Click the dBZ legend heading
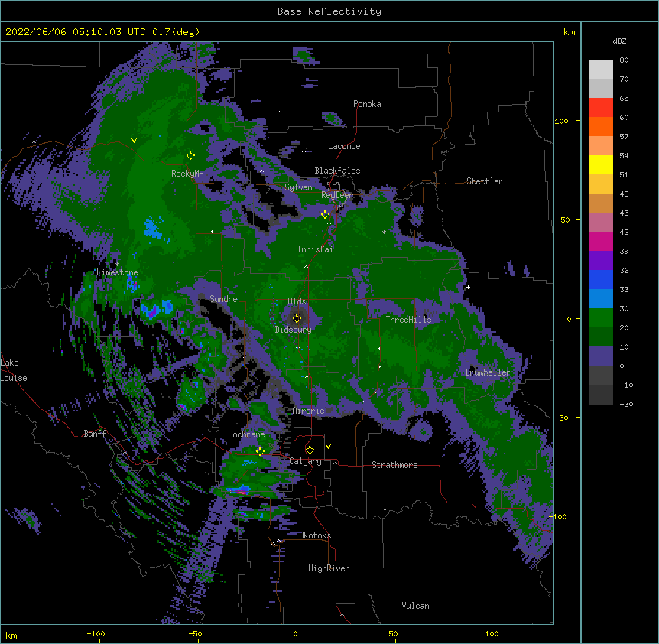The height and width of the screenshot is (644, 659). coord(619,41)
